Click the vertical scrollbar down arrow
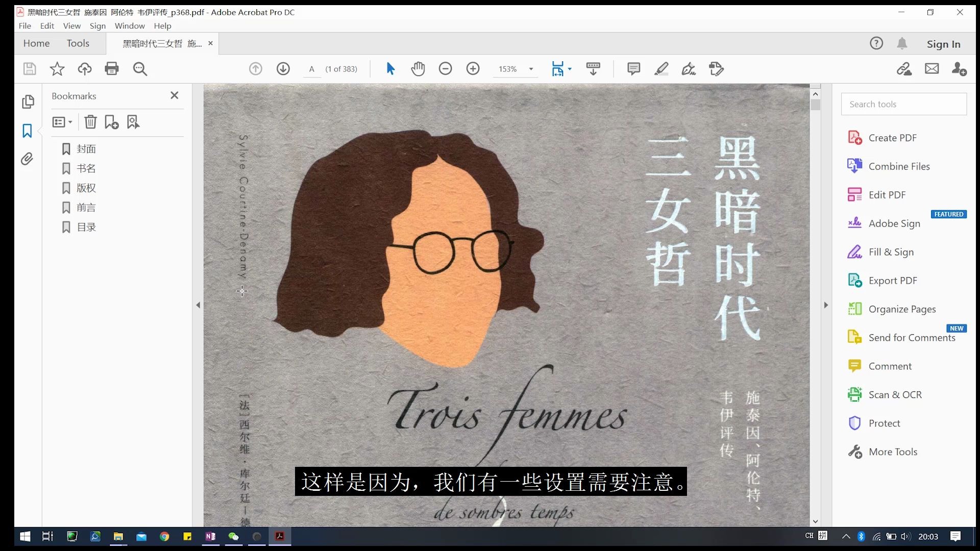Viewport: 980px width, 551px height. tap(815, 521)
